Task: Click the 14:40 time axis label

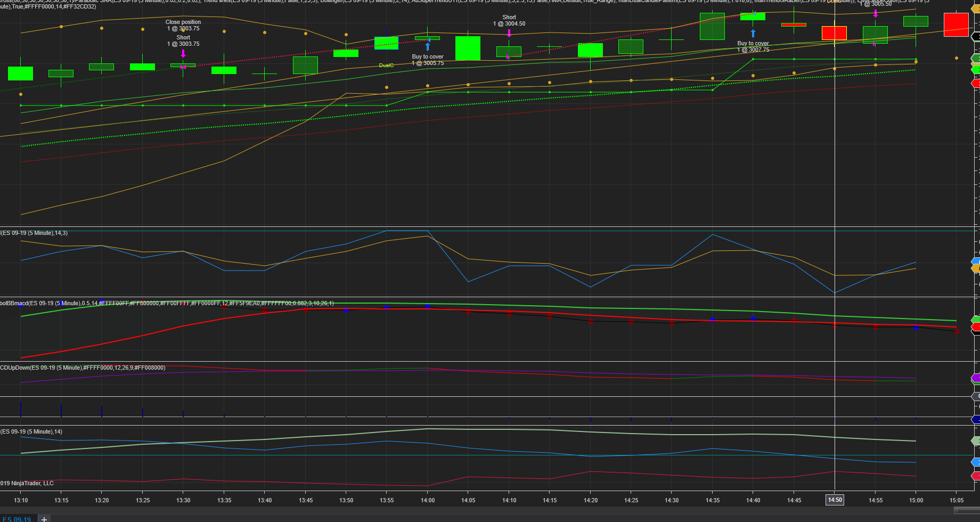Action: (753, 500)
